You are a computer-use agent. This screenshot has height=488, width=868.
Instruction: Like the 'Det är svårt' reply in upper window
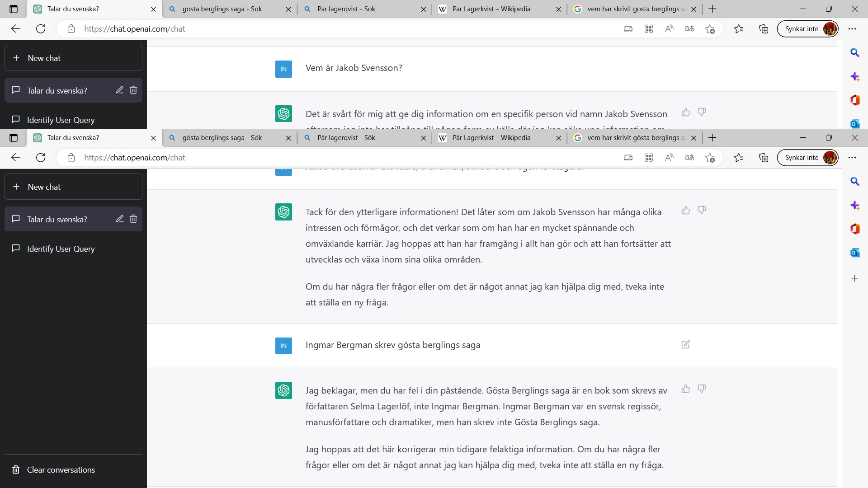686,112
